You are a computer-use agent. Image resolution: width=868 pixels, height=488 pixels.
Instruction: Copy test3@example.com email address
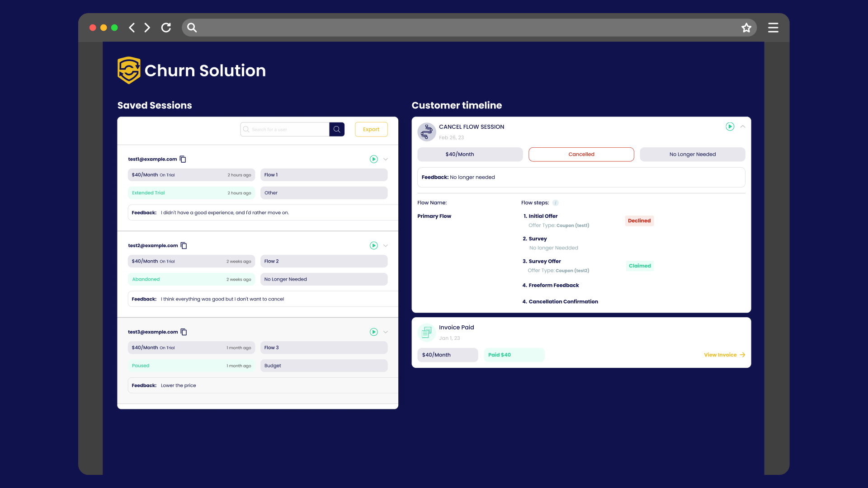(184, 332)
